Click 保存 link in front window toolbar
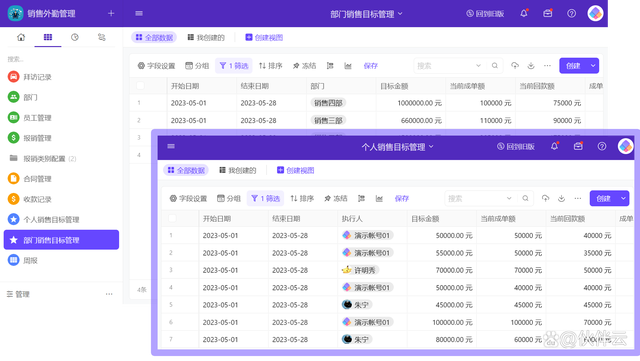The height and width of the screenshot is (361, 640). tap(402, 198)
